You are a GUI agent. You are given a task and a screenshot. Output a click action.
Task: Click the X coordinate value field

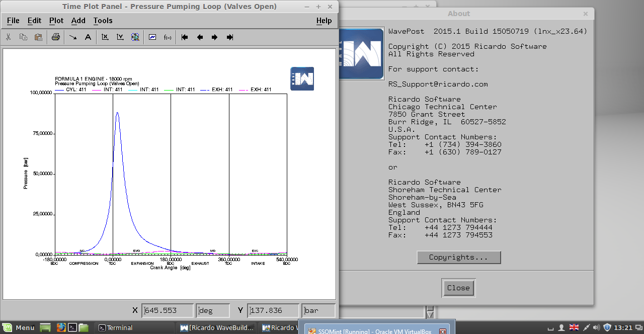(168, 310)
